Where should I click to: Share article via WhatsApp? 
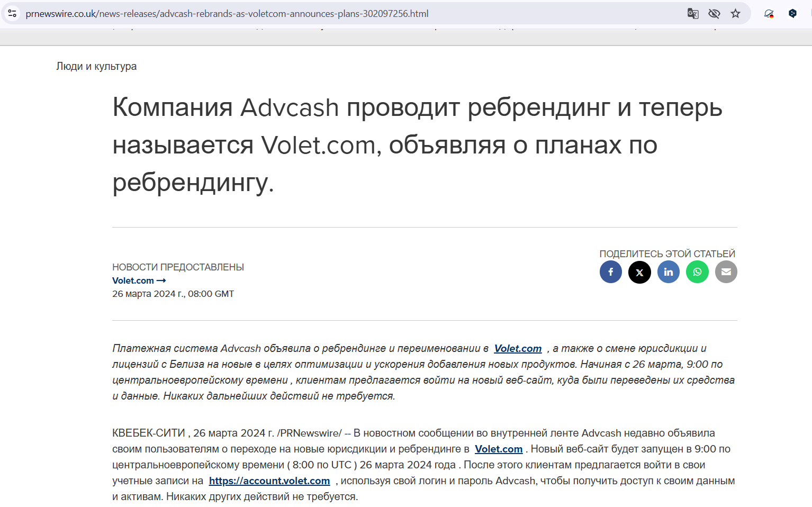(x=697, y=272)
